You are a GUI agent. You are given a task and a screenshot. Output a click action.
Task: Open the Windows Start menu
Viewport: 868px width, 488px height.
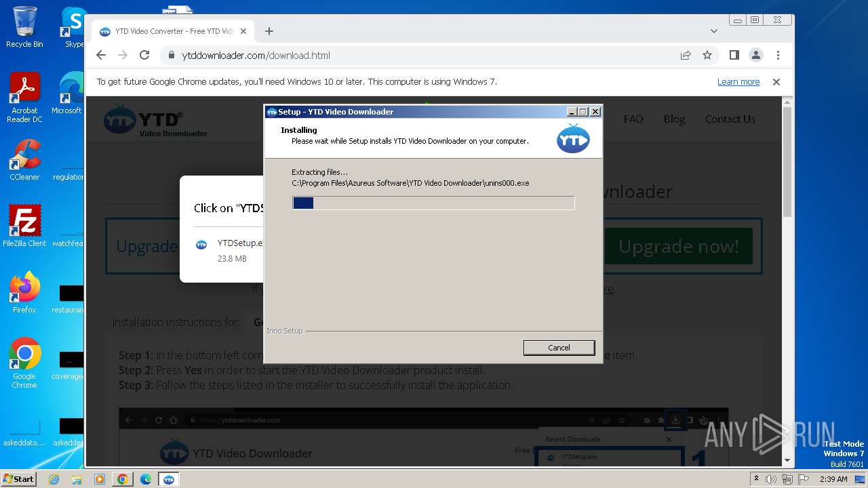pos(19,479)
